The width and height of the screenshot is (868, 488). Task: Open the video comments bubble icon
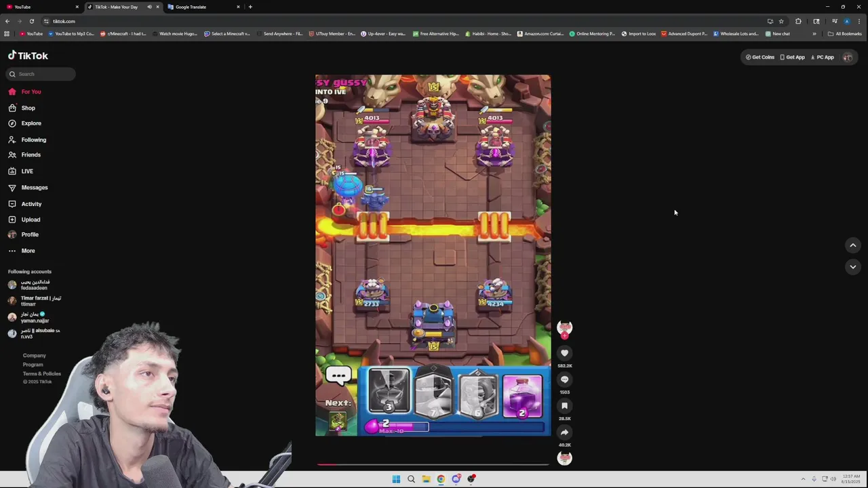tap(564, 380)
